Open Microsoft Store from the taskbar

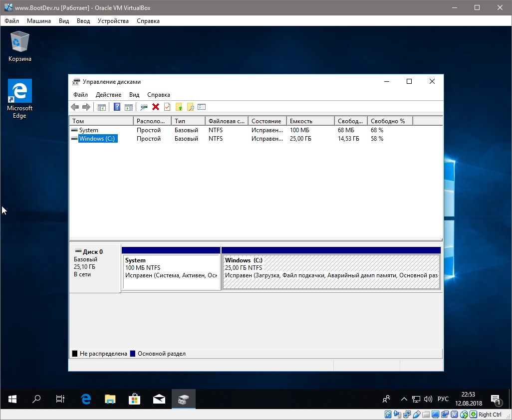[x=135, y=399]
